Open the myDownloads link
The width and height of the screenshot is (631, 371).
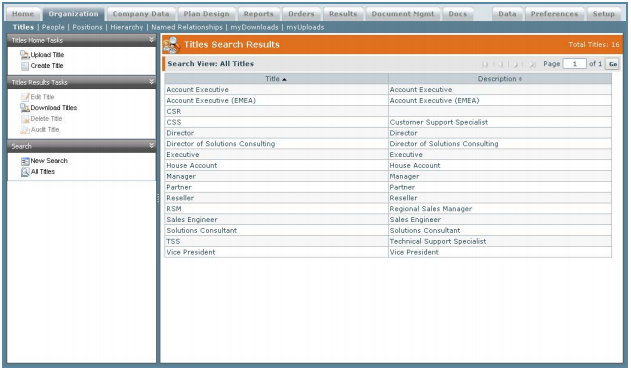click(254, 27)
